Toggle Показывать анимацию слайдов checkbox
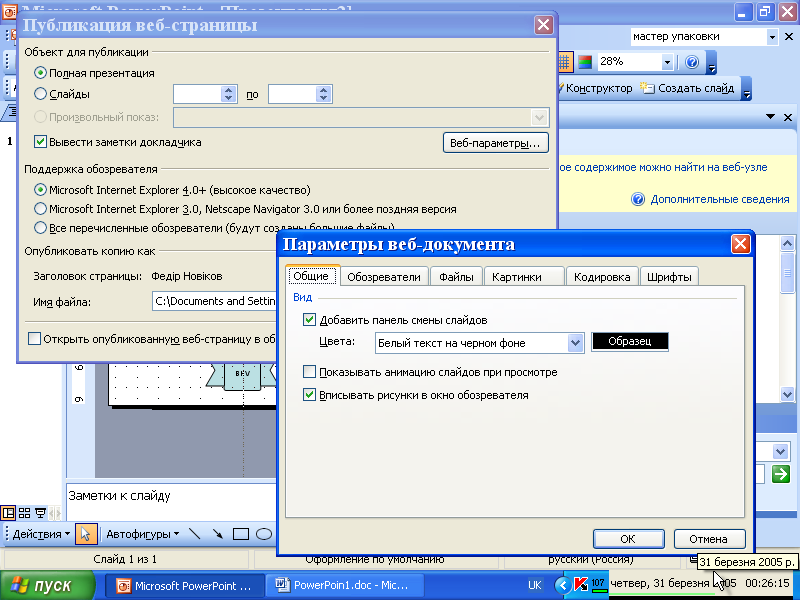 click(x=309, y=371)
